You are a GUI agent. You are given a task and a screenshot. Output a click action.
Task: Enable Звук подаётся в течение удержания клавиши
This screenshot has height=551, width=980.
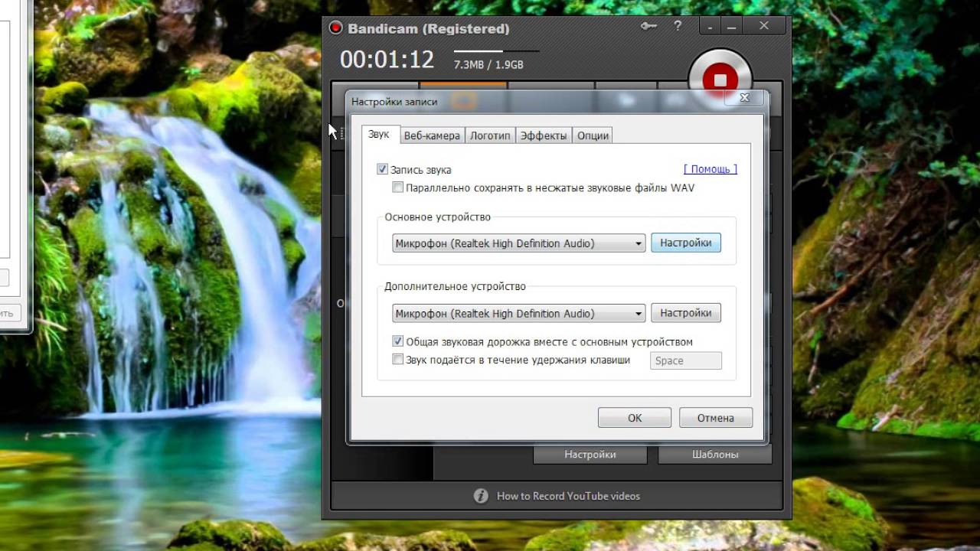click(397, 359)
